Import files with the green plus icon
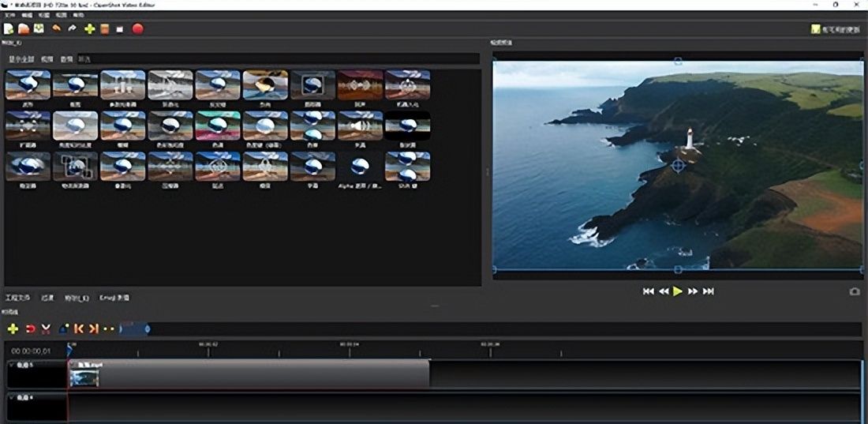This screenshot has width=868, height=424. pyautogui.click(x=89, y=29)
